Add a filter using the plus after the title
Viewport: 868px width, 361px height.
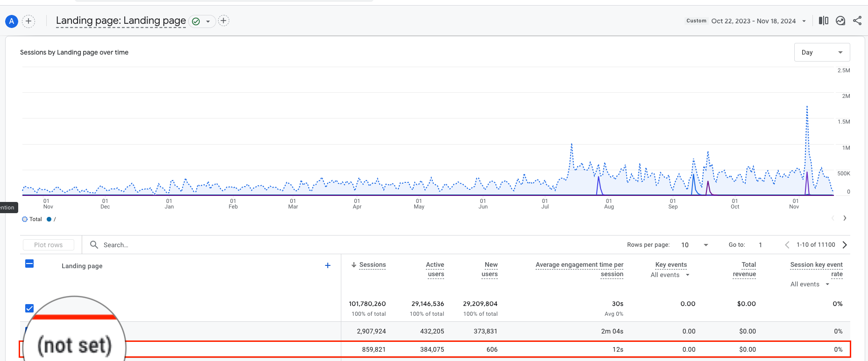click(224, 21)
